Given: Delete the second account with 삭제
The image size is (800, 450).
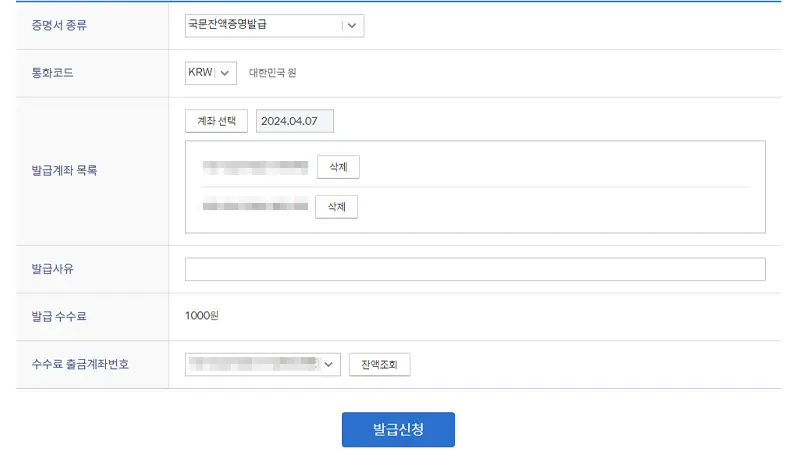Looking at the screenshot, I should pos(337,207).
